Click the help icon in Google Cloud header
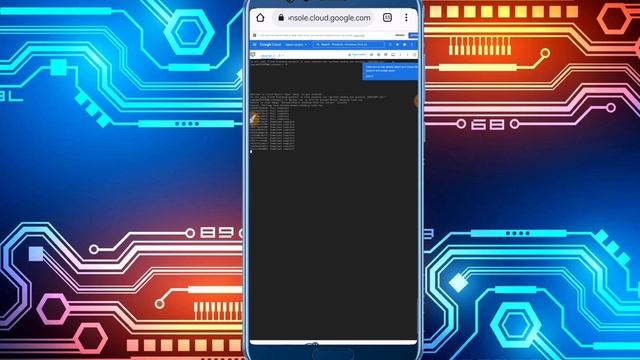This screenshot has width=640, height=360. (x=404, y=44)
